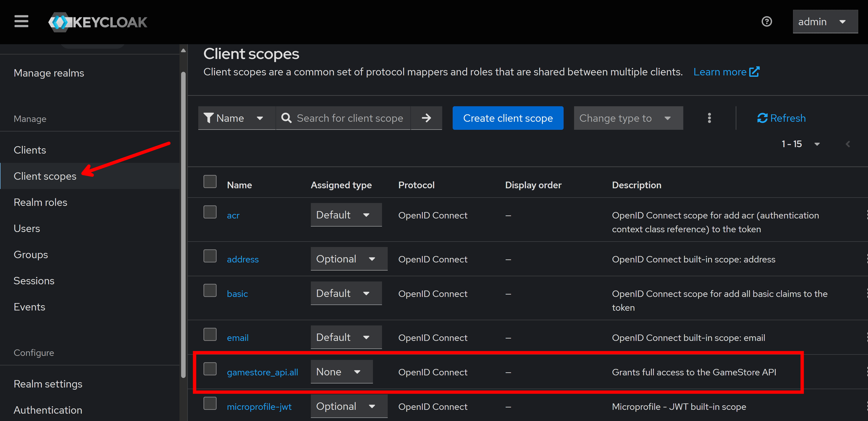Open the microprofile-jwt client scope
The width and height of the screenshot is (868, 421).
click(x=259, y=407)
